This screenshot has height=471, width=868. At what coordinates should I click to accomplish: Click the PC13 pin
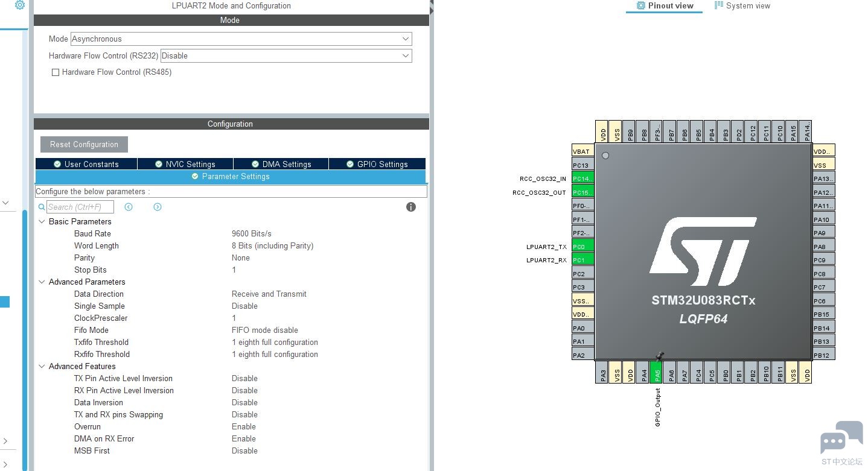[582, 165]
